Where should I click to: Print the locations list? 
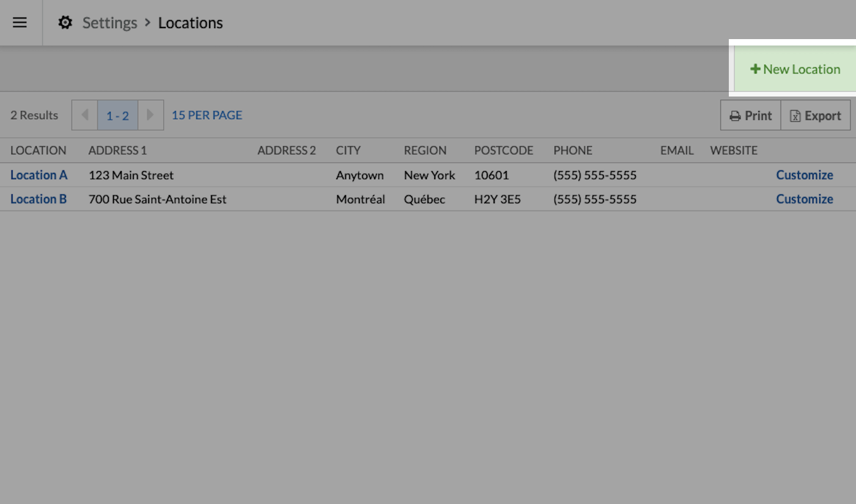pyautogui.click(x=751, y=115)
